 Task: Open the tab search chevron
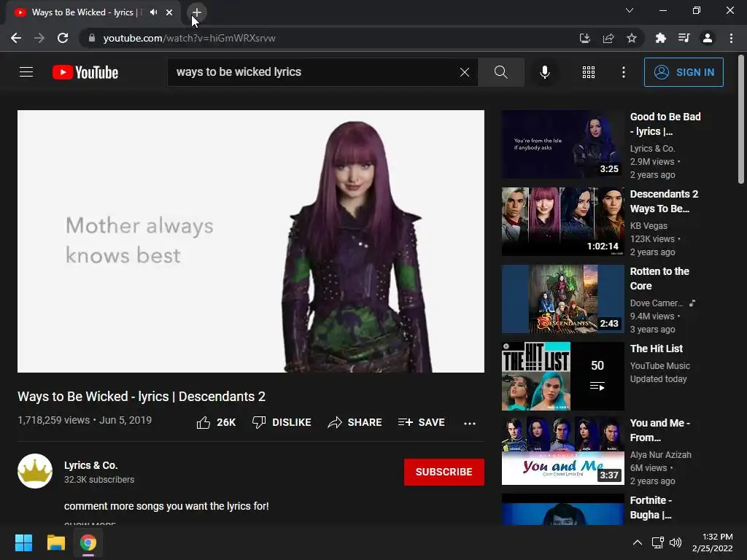coord(630,10)
